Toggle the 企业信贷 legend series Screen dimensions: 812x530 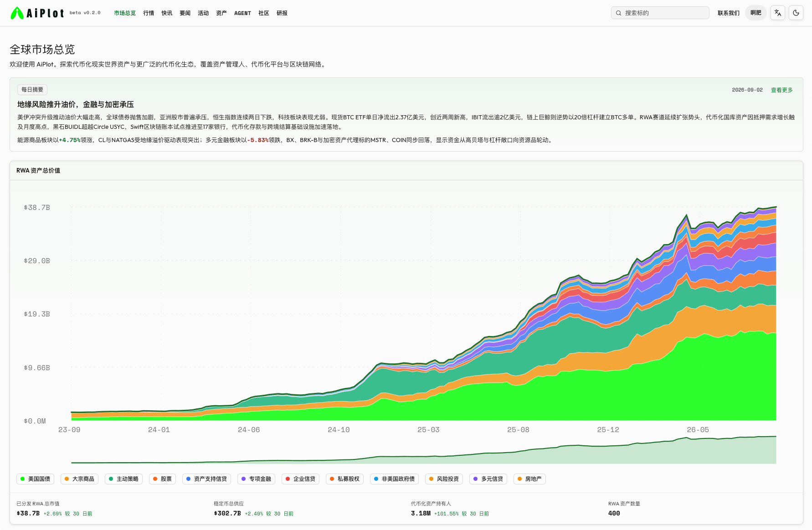(301, 479)
